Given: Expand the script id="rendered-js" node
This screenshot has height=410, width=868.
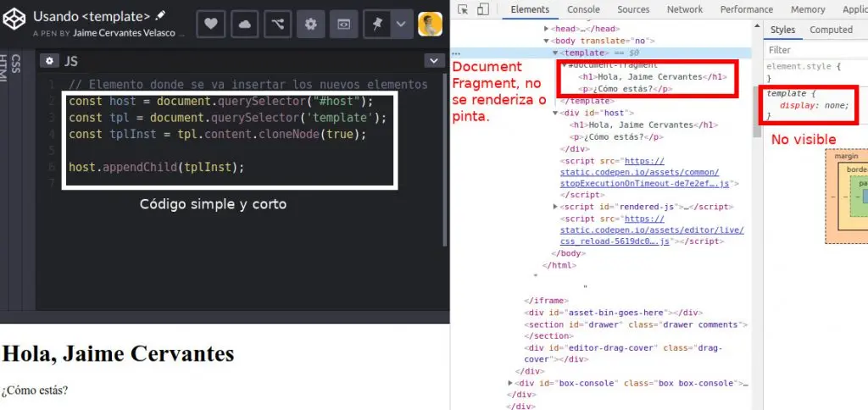Looking at the screenshot, I should 555,207.
